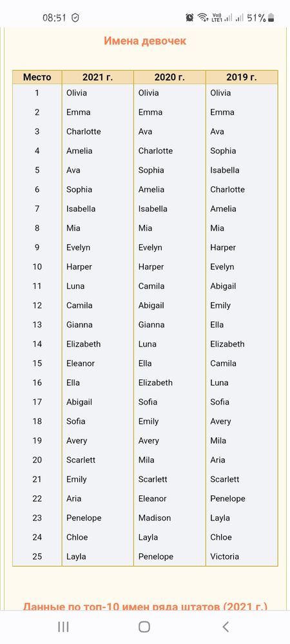This screenshot has height=644, width=290.
Task: Select the 2019 г. column header
Action: pyautogui.click(x=242, y=77)
